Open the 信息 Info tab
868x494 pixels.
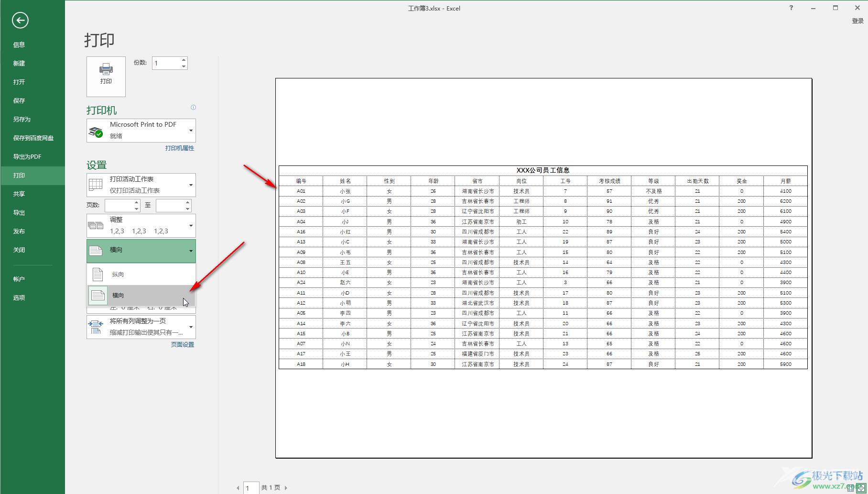33,44
